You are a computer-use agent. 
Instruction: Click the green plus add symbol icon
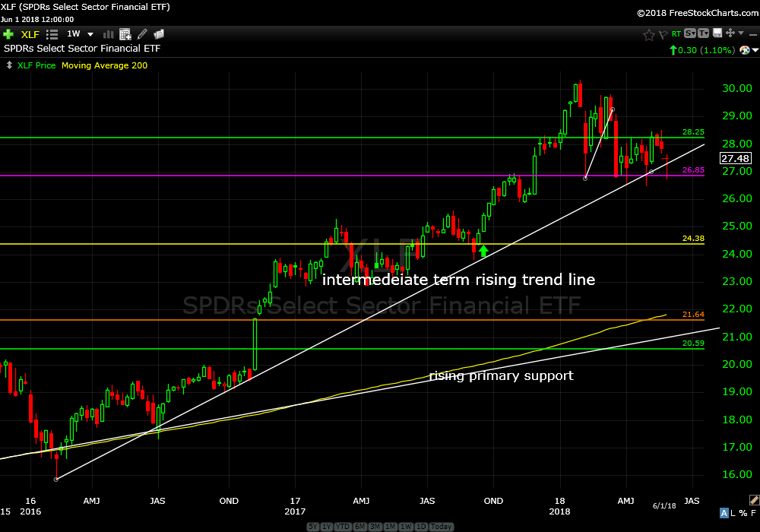point(8,34)
